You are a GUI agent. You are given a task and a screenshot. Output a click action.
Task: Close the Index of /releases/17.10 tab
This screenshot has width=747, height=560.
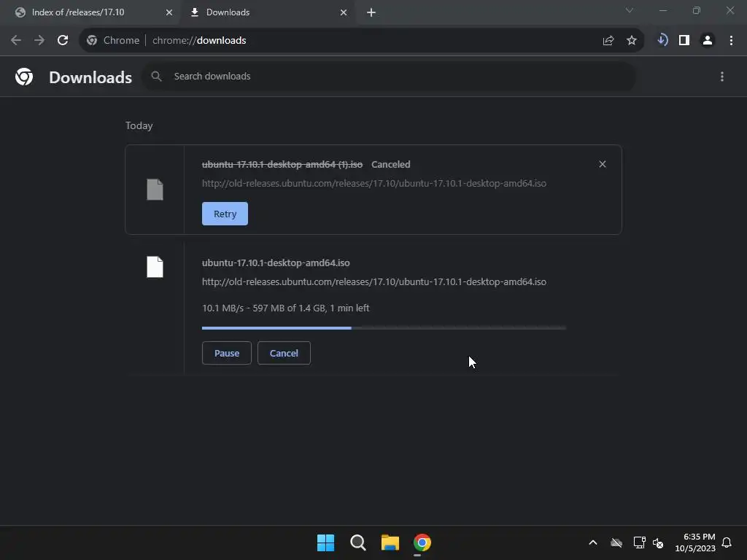pyautogui.click(x=169, y=12)
